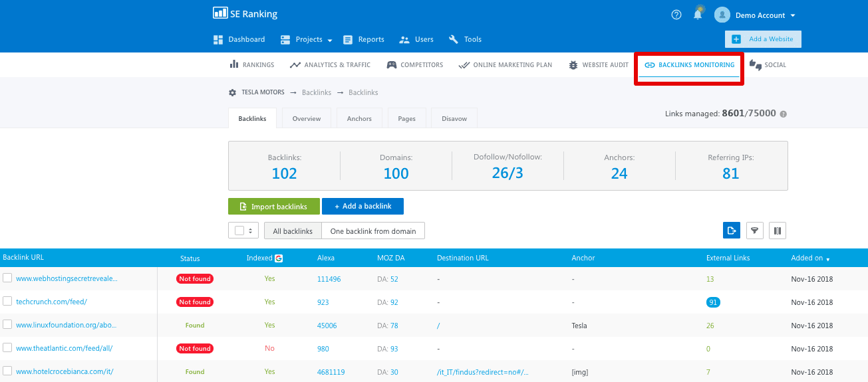Open the columns settings icon
Image resolution: width=868 pixels, height=382 pixels.
point(777,231)
